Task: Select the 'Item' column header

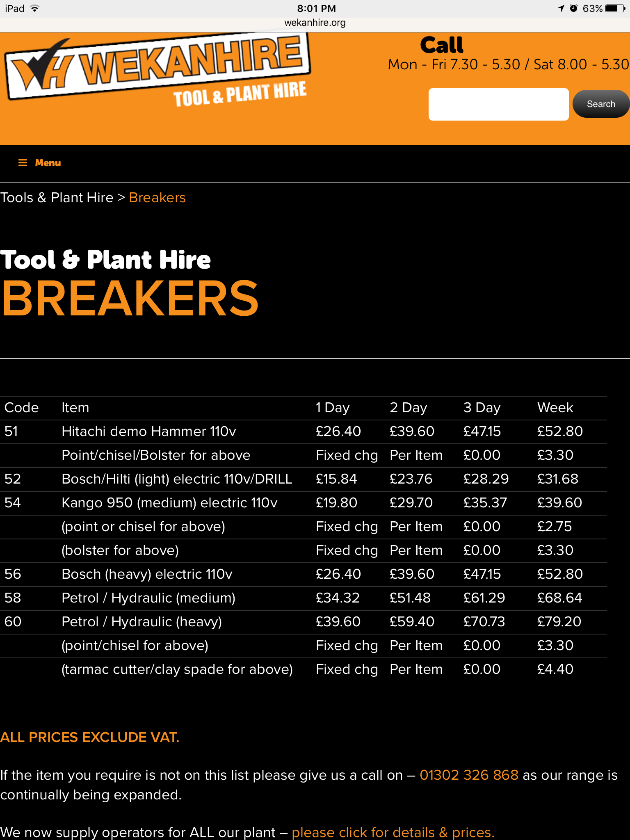Action: coord(75,408)
